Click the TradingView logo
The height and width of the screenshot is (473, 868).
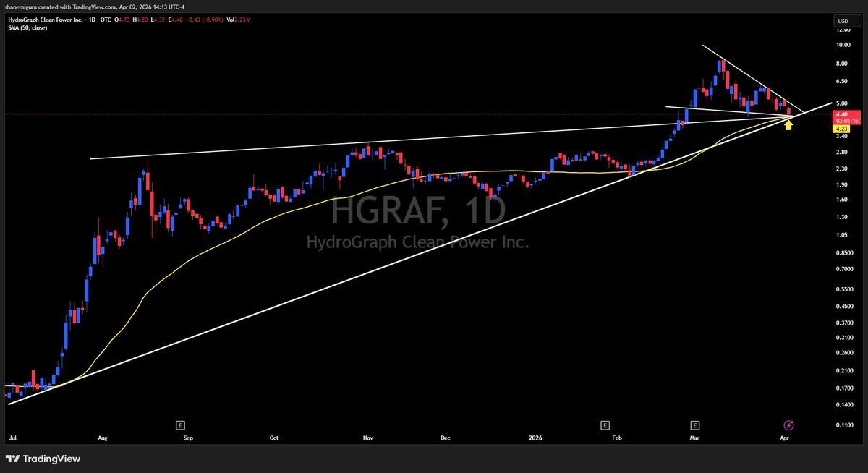tap(43, 459)
